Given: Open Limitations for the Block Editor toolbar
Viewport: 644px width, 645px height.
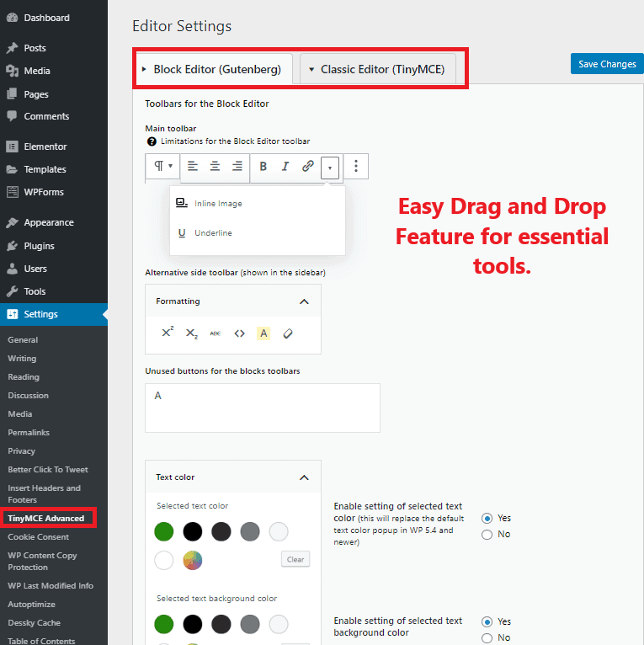Looking at the screenshot, I should click(x=235, y=141).
